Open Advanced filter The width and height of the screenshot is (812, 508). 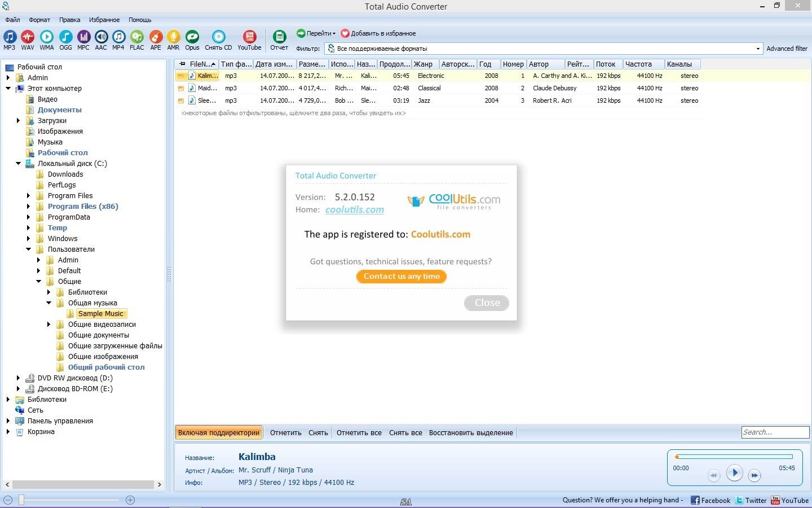click(x=787, y=49)
